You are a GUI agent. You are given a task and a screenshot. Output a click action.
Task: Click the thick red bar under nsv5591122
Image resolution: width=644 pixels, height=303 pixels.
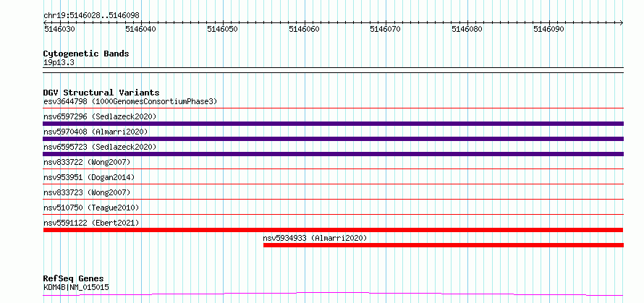tap(334, 230)
